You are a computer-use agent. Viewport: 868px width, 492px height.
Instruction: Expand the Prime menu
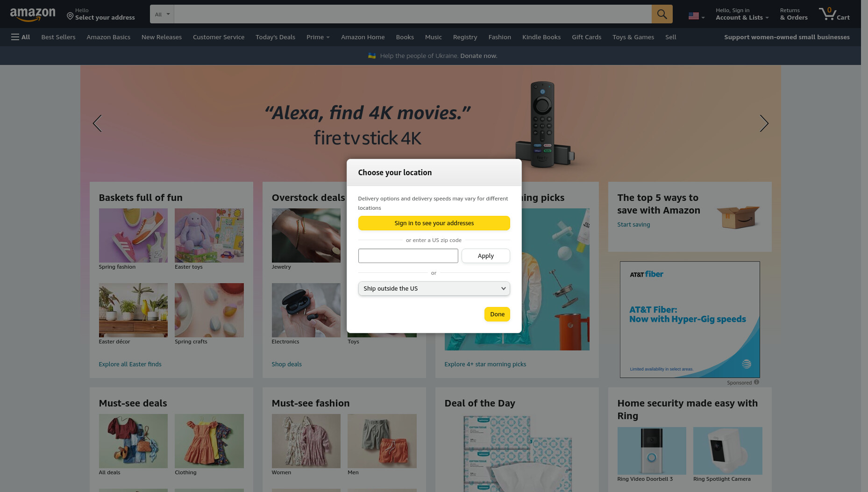(x=318, y=37)
